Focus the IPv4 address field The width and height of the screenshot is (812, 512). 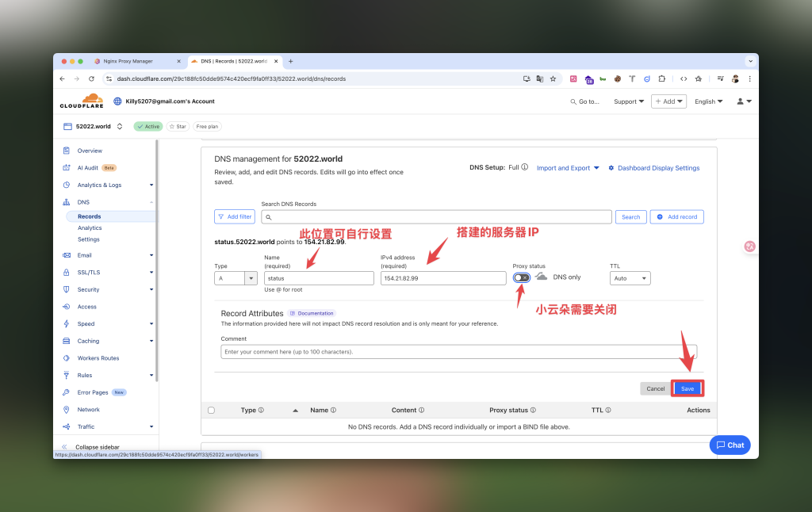[x=443, y=278]
